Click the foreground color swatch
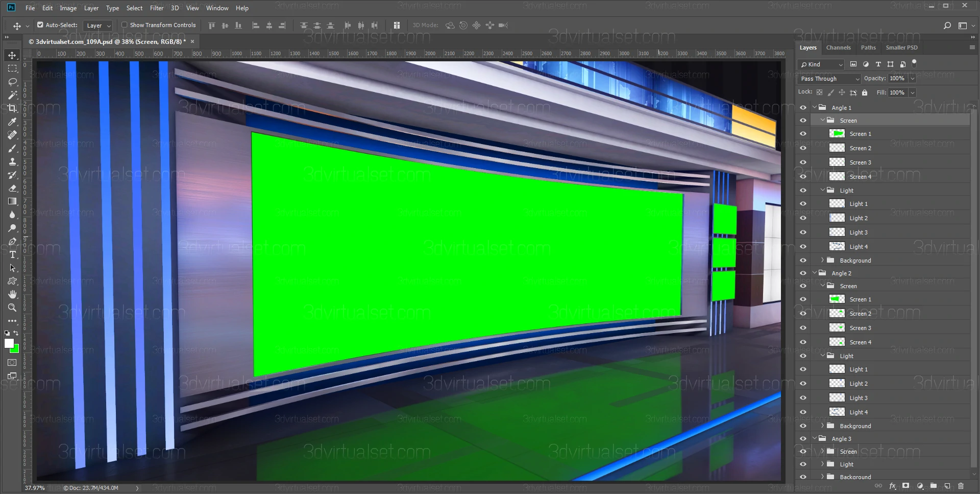Image resolution: width=980 pixels, height=494 pixels. (x=9, y=343)
